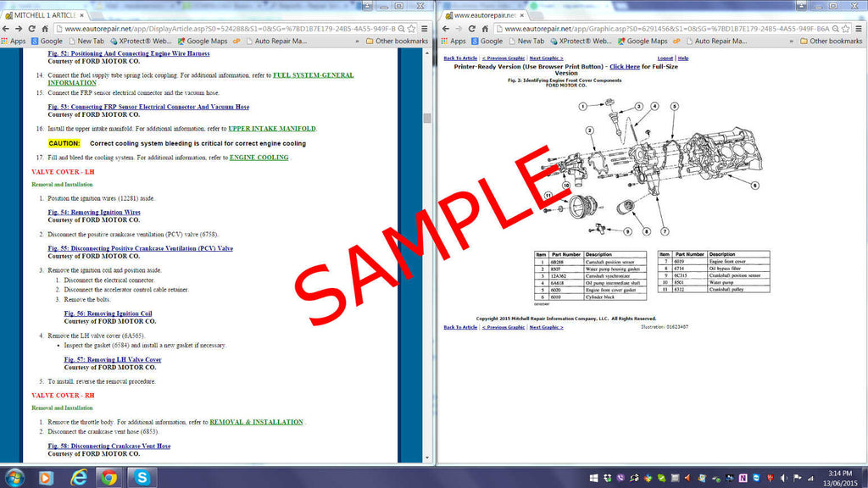
Task: Click the left window vertical scrollbar thumb
Action: (x=427, y=119)
